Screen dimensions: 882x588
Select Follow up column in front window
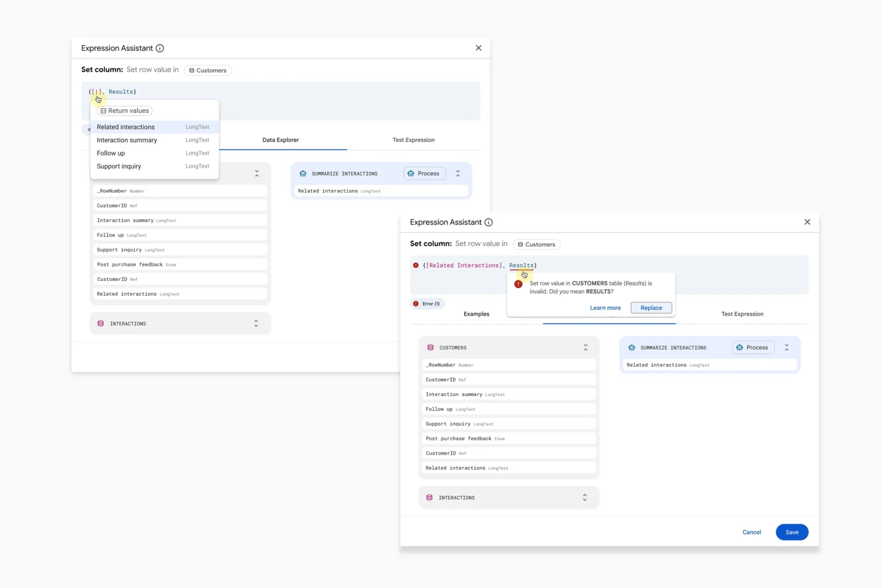pyautogui.click(x=509, y=409)
